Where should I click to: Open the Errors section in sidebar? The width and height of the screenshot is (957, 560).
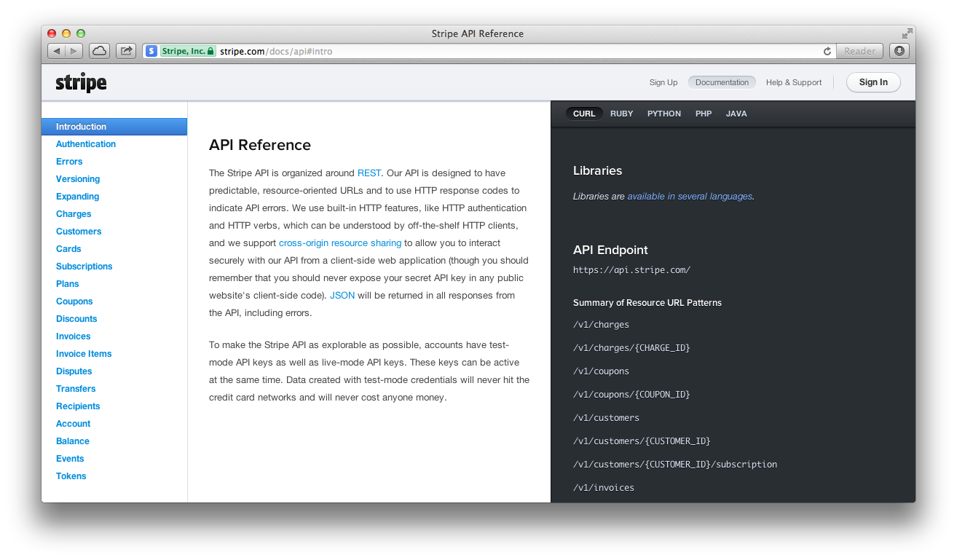tap(69, 162)
